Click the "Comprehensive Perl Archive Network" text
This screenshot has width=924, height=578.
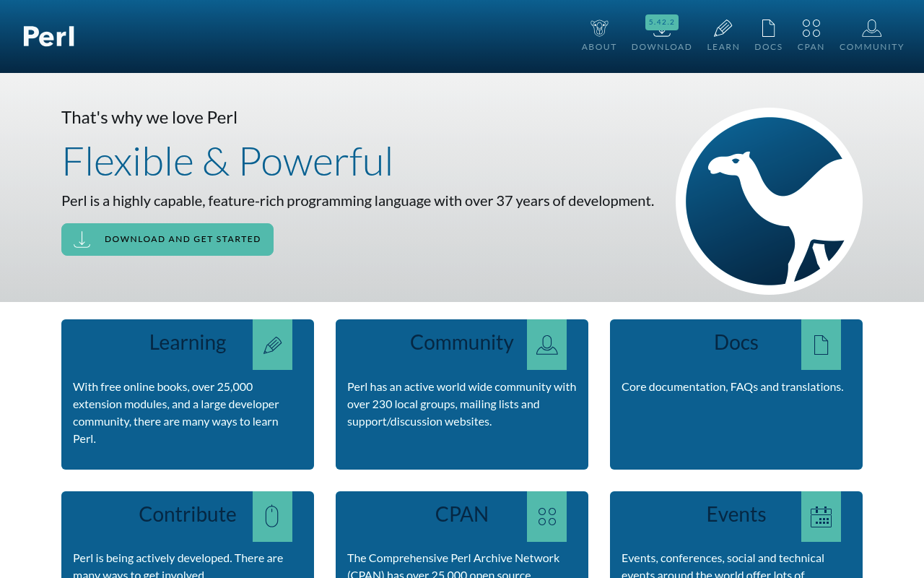pyautogui.click(x=453, y=566)
